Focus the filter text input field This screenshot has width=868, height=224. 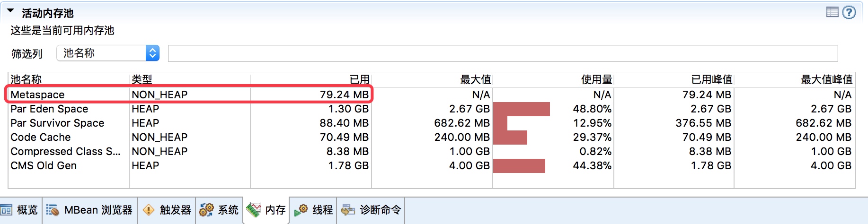(503, 53)
